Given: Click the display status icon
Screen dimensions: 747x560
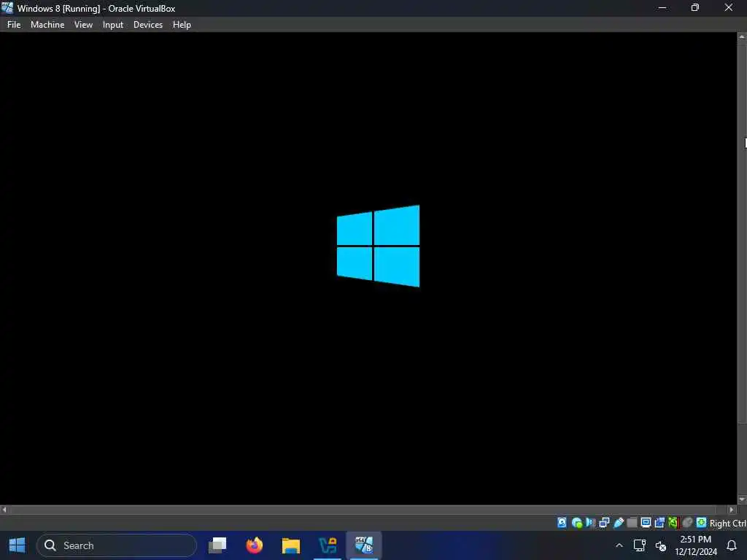Looking at the screenshot, I should [646, 523].
